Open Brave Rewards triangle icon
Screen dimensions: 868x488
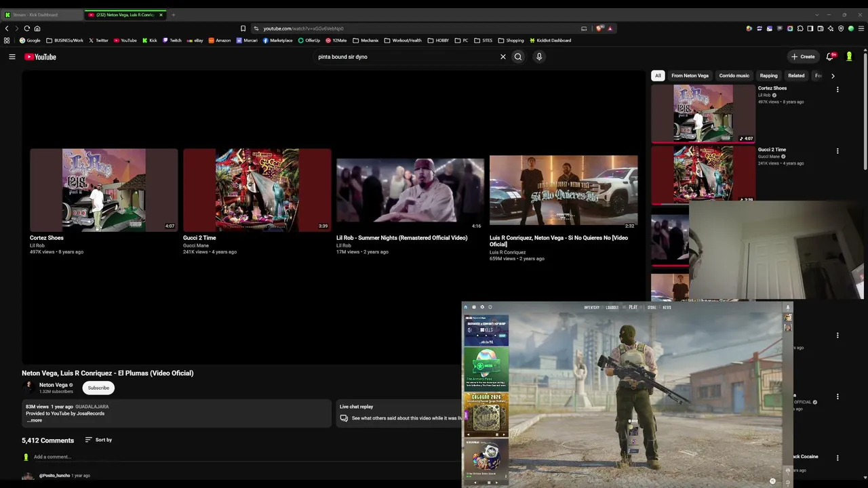pyautogui.click(x=610, y=28)
